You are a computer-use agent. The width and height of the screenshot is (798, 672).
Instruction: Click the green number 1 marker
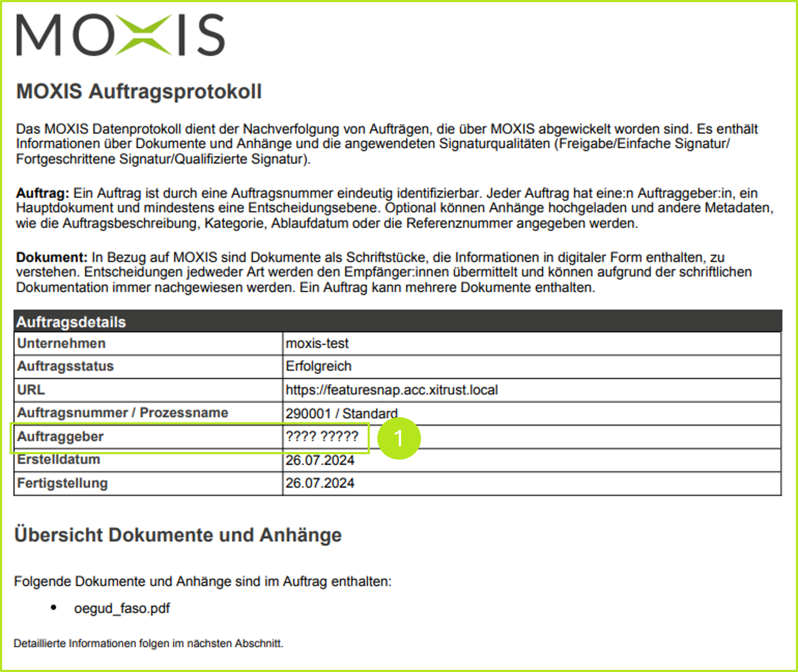(399, 438)
